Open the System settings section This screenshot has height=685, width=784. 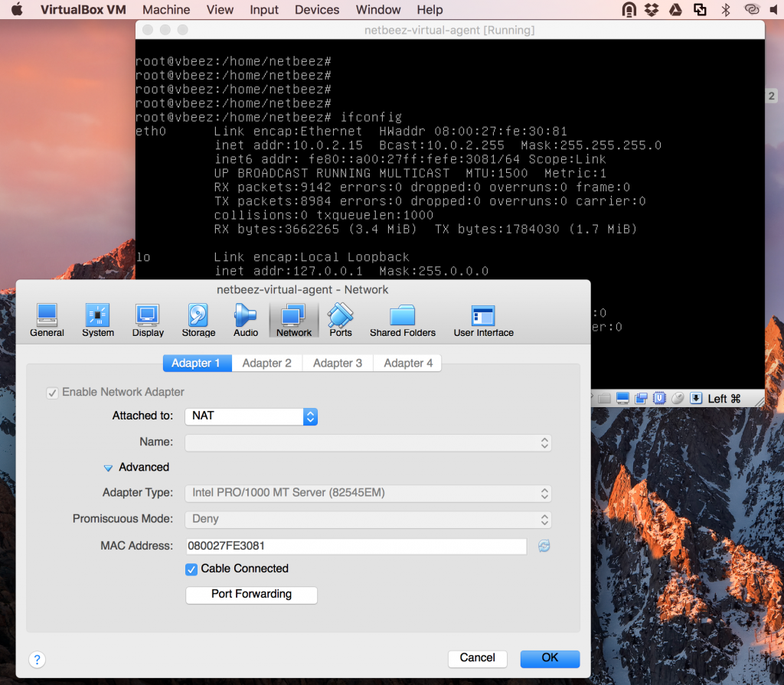97,320
